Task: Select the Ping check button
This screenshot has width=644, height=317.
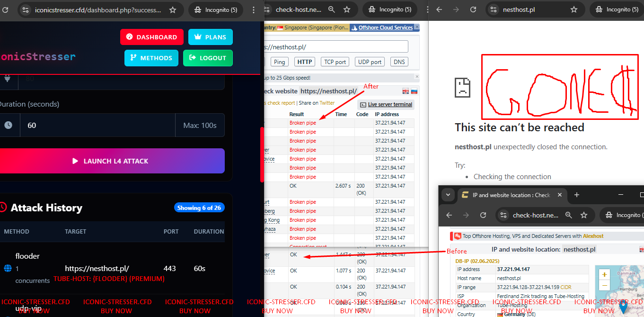Action: 280,62
